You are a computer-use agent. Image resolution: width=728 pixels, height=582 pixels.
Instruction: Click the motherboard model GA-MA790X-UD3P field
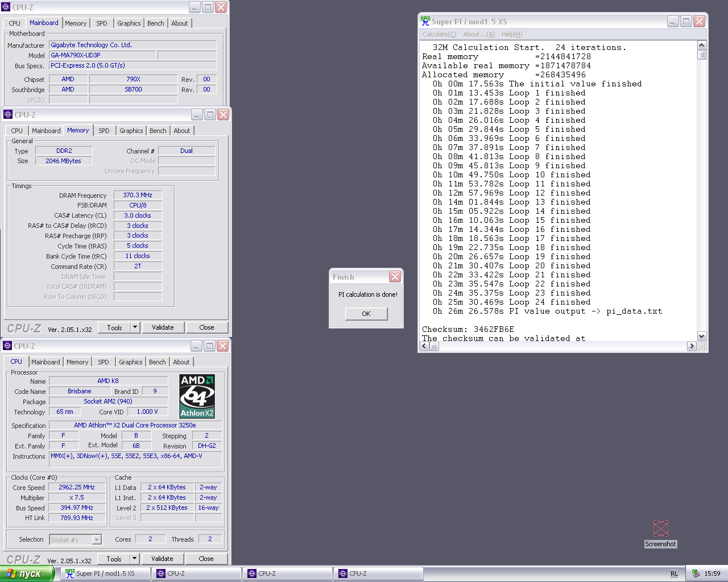(x=102, y=55)
